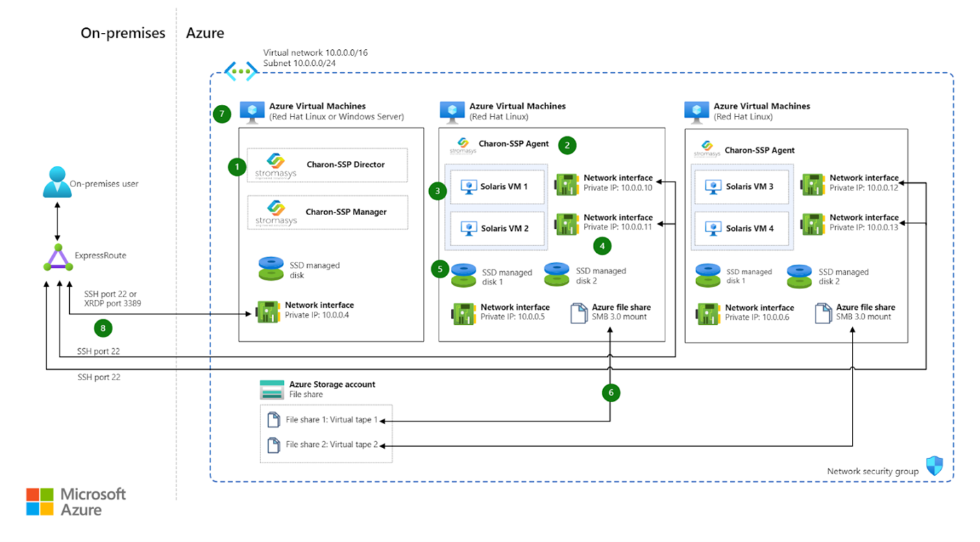Select the Solaris VM 4 monitor icon
Screen dimensions: 980x542
(715, 228)
